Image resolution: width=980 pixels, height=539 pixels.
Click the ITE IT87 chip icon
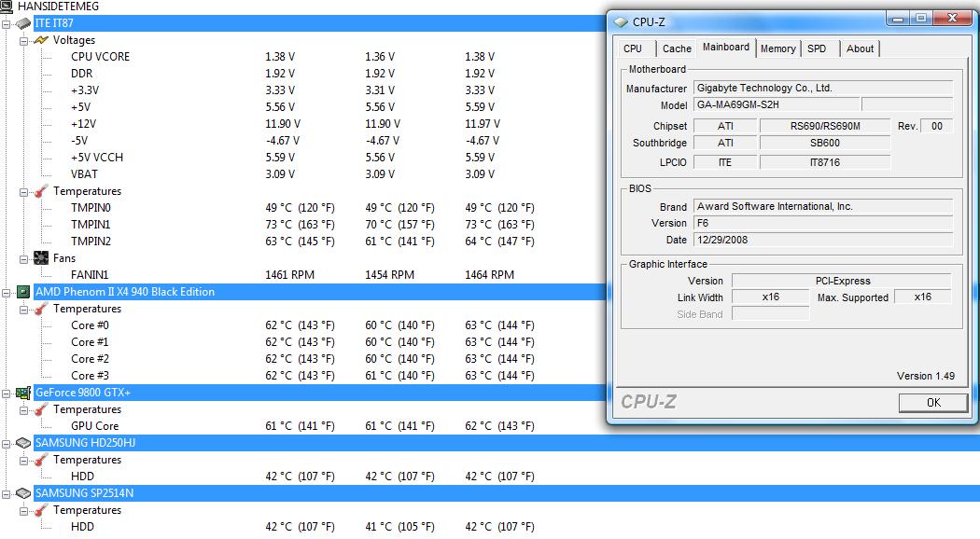click(23, 23)
